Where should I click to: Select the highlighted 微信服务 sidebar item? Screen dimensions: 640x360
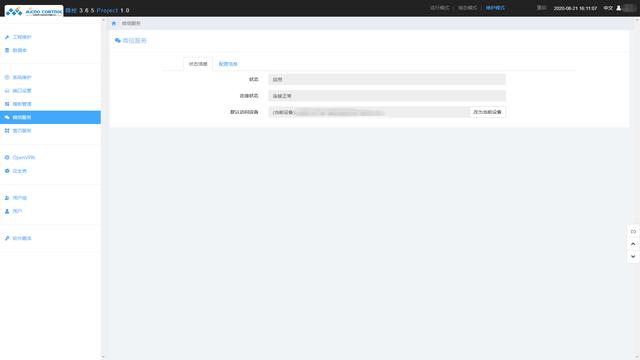[50, 117]
